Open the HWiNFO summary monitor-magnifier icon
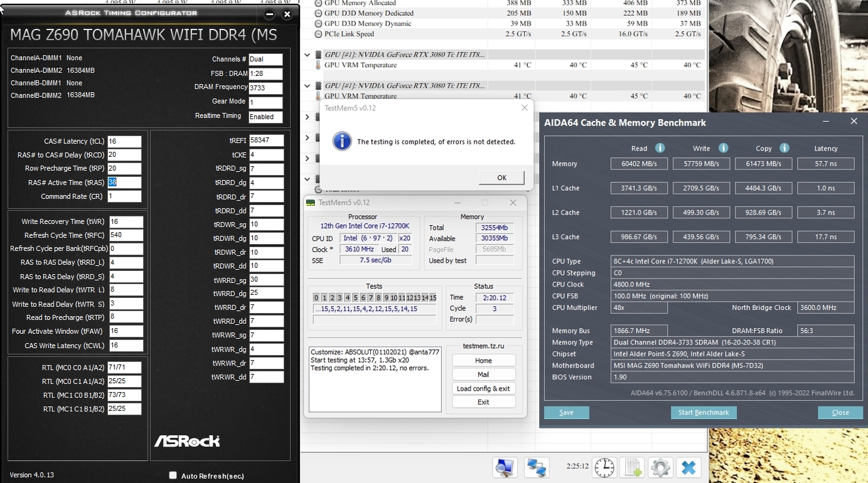Viewport: 868px width, 483px height. 505,467
